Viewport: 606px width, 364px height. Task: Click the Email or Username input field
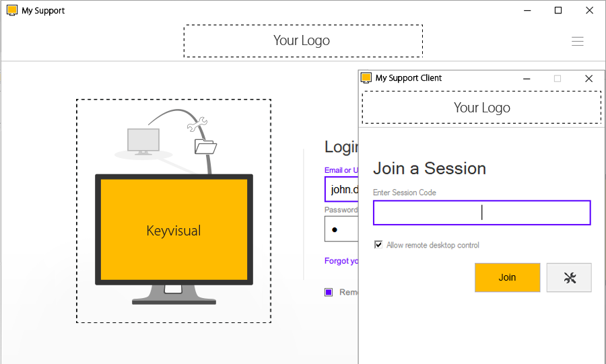pyautogui.click(x=341, y=190)
